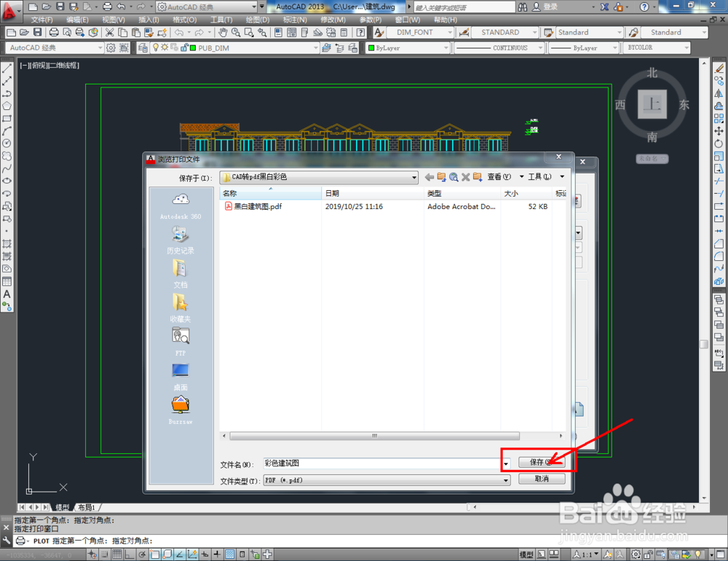Click the Top (上) face of ViewCube
728x561 pixels.
pyautogui.click(x=652, y=105)
